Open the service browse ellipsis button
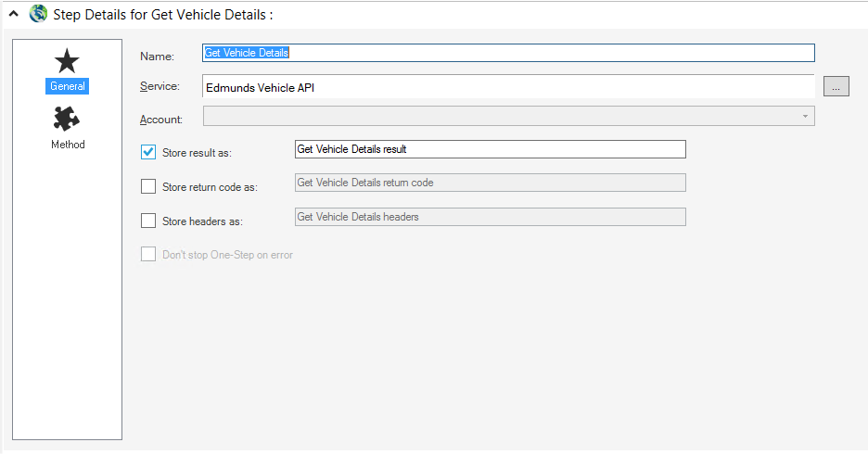The image size is (868, 455). 836,87
